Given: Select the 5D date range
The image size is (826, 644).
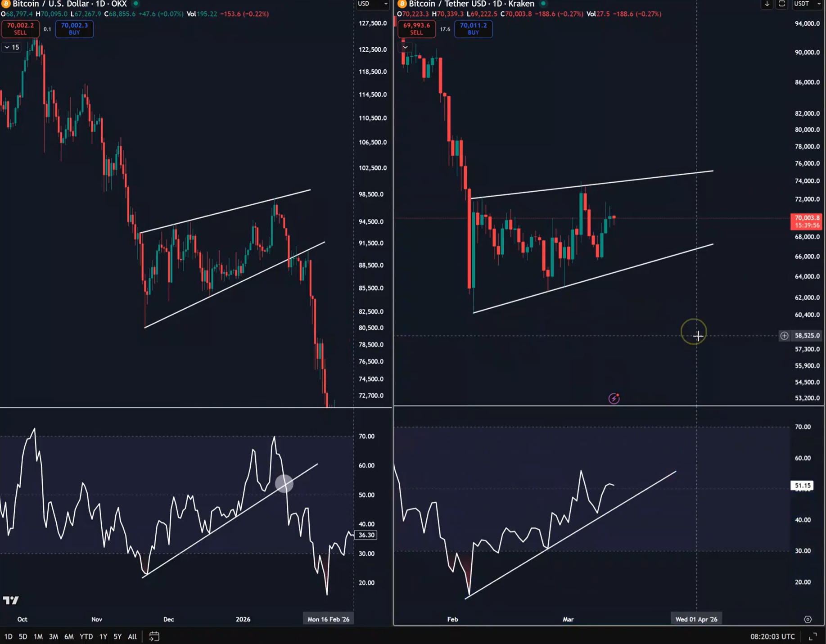Looking at the screenshot, I should coord(23,636).
